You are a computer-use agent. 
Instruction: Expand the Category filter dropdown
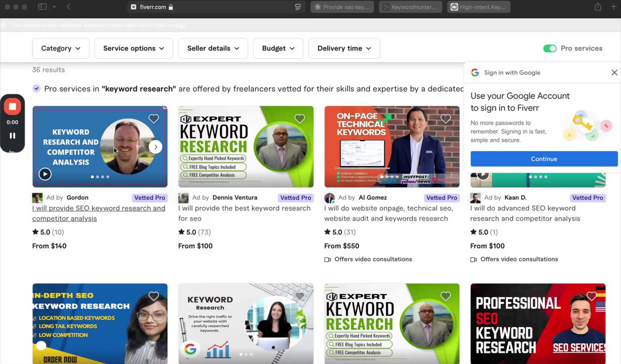tap(61, 48)
